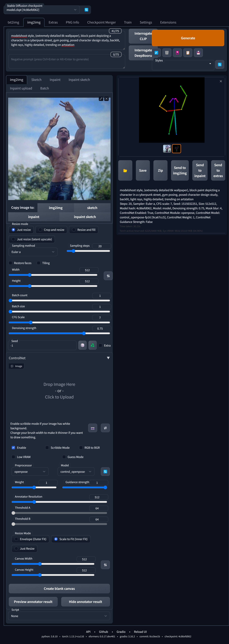The width and height of the screenshot is (229, 644).
Task: Save style with floppy disk icon
Action: coord(198,53)
